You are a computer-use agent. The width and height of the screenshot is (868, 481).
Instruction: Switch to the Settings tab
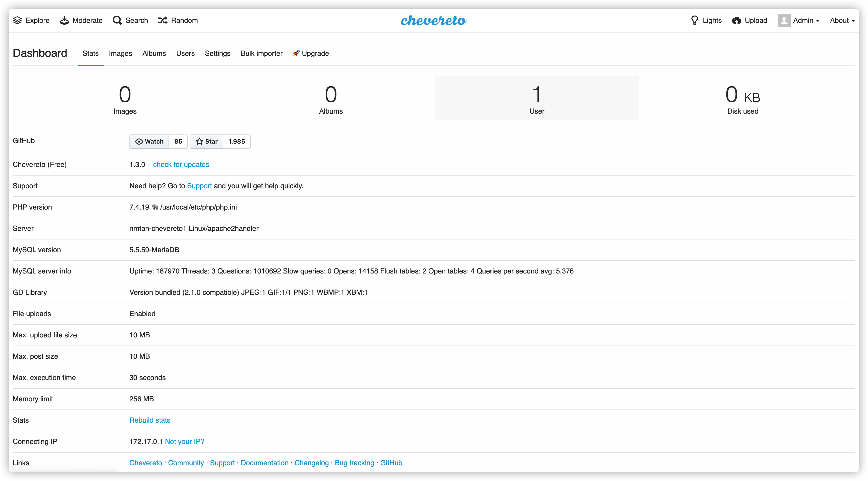coord(217,54)
